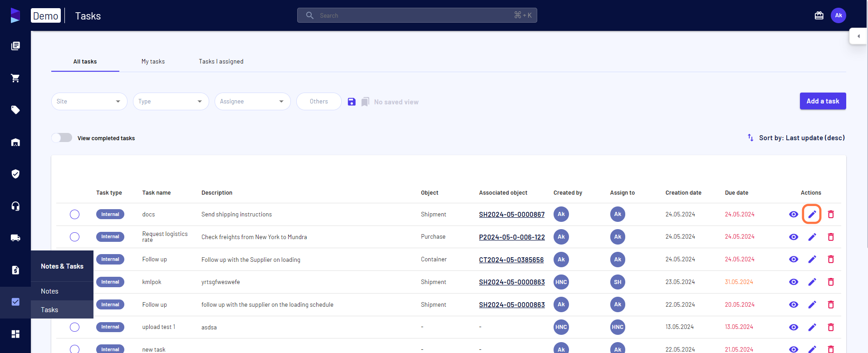Click the Due date column header
Viewport: 868px width, 353px height.
[x=736, y=193]
